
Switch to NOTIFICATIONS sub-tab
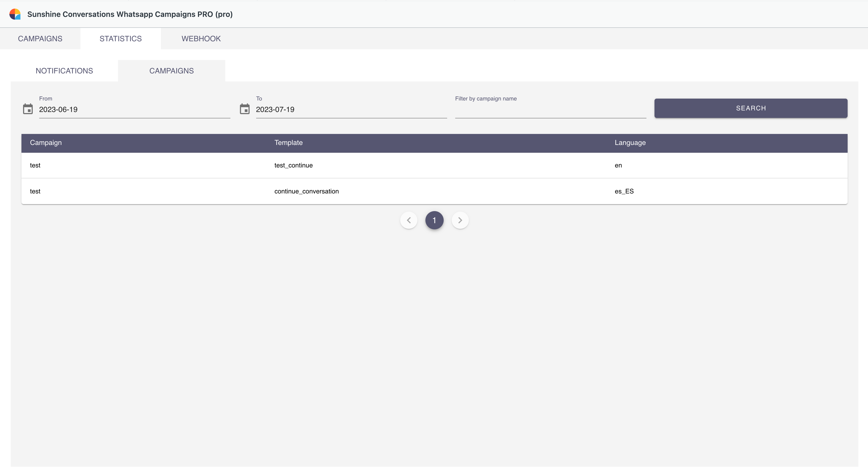(64, 71)
